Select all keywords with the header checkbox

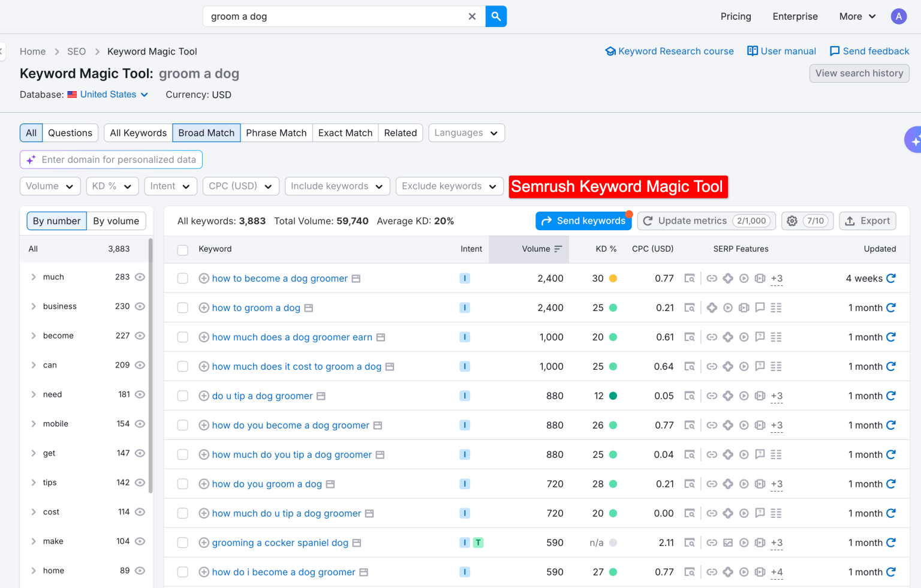(x=183, y=250)
